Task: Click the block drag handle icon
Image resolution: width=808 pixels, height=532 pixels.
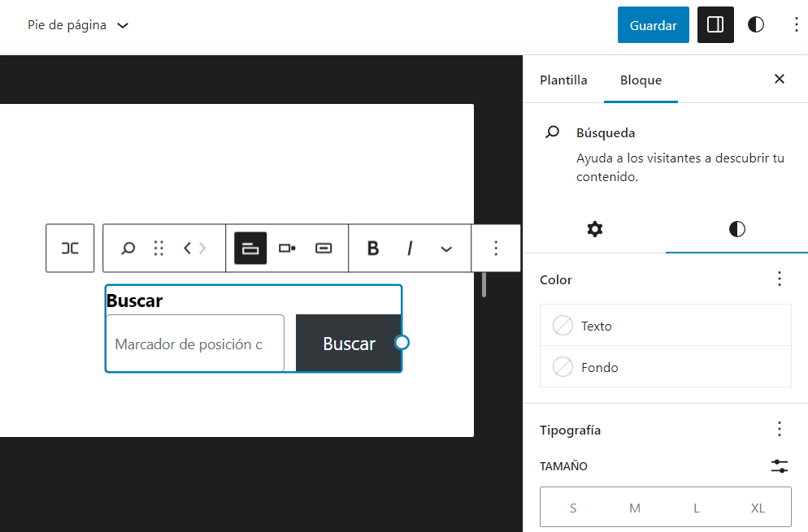Action: point(159,249)
